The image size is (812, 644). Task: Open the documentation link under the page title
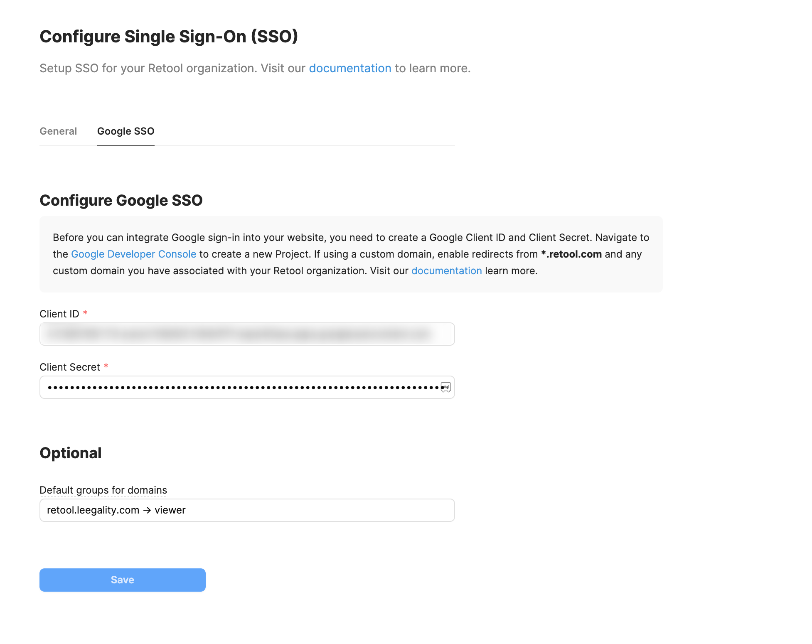(350, 68)
